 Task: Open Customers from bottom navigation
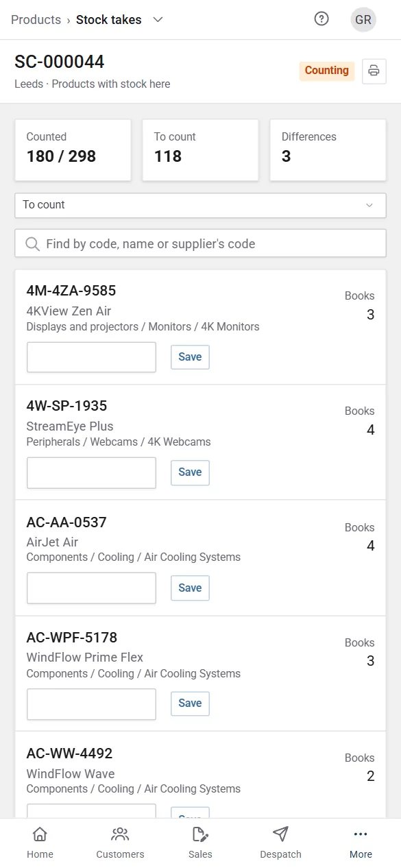pyautogui.click(x=120, y=843)
